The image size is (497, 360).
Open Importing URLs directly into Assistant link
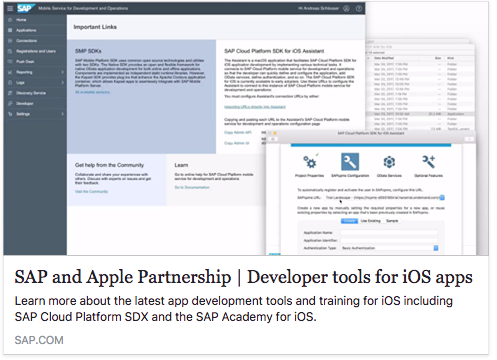[255, 107]
